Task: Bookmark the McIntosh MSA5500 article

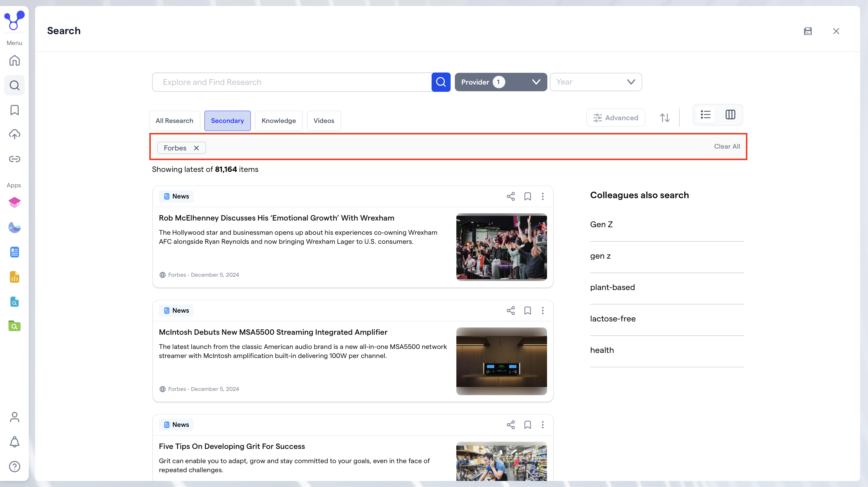Action: [527, 311]
